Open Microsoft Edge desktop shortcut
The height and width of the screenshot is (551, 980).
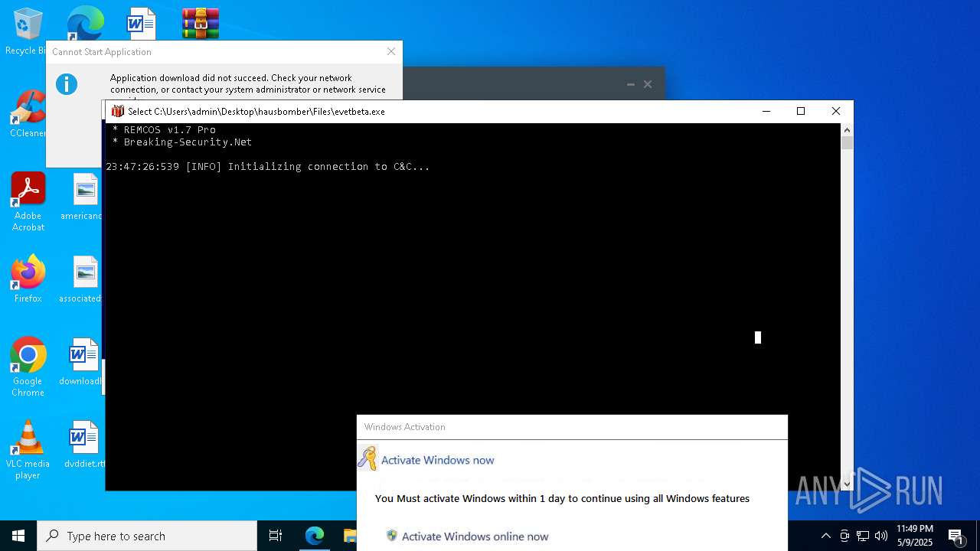(85, 23)
